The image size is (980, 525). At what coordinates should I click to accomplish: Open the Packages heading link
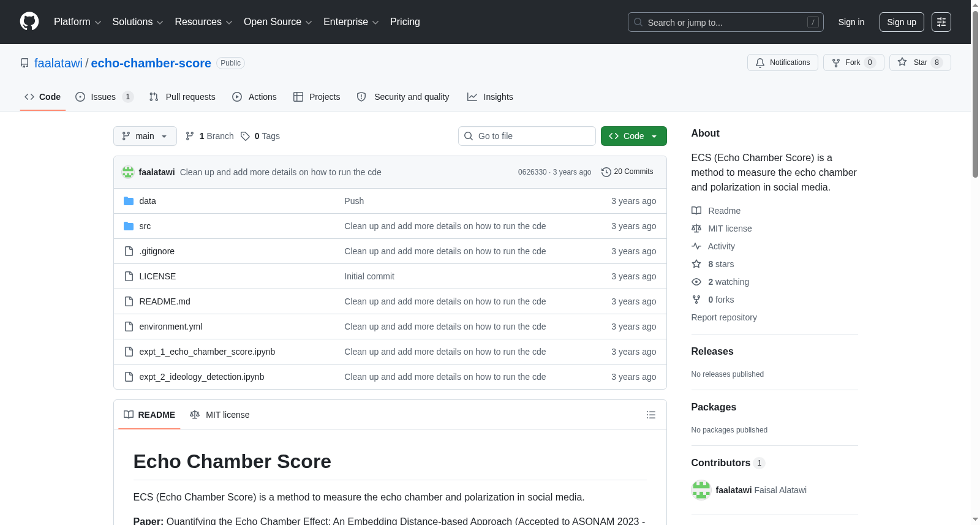coord(714,407)
